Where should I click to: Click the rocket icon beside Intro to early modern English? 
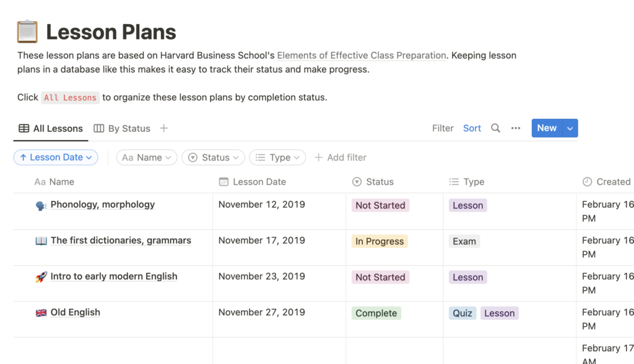[40, 276]
